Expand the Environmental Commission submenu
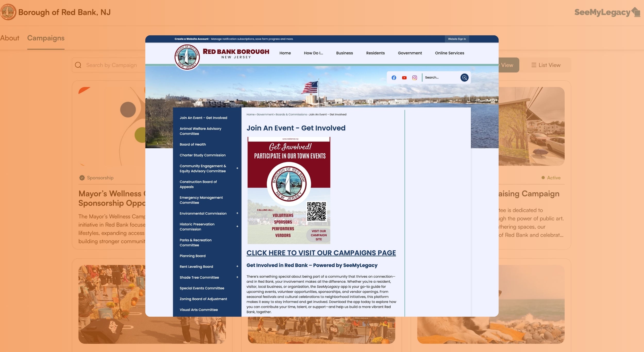Viewport: 644px width, 352px height. point(237,213)
